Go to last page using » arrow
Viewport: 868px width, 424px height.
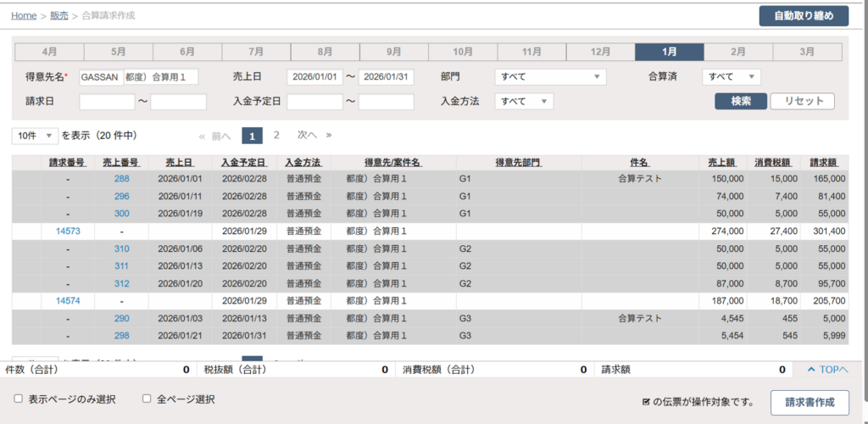click(329, 135)
